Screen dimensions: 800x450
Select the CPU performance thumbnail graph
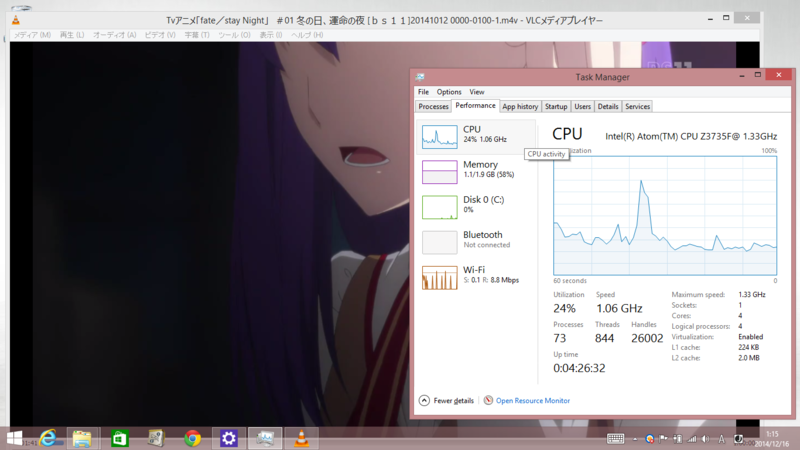pos(439,136)
